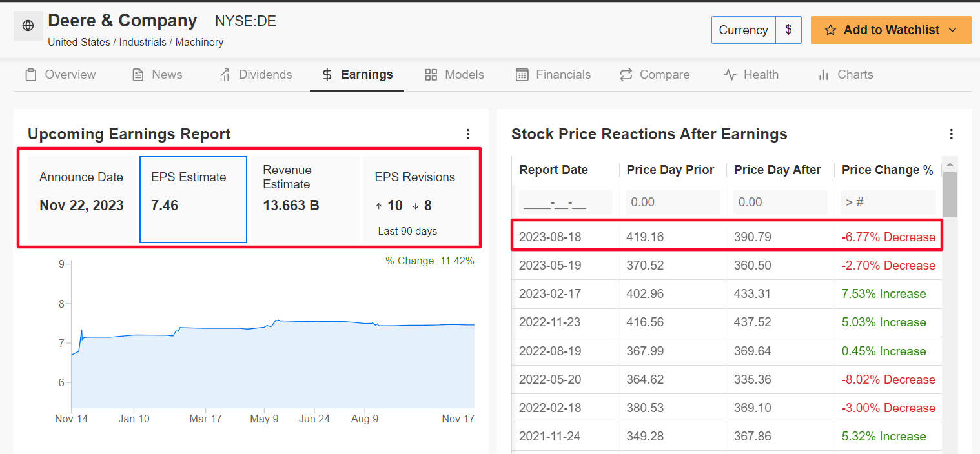Click the 7.53% Increase cell
Screen dimensions: 980x454
click(x=884, y=294)
